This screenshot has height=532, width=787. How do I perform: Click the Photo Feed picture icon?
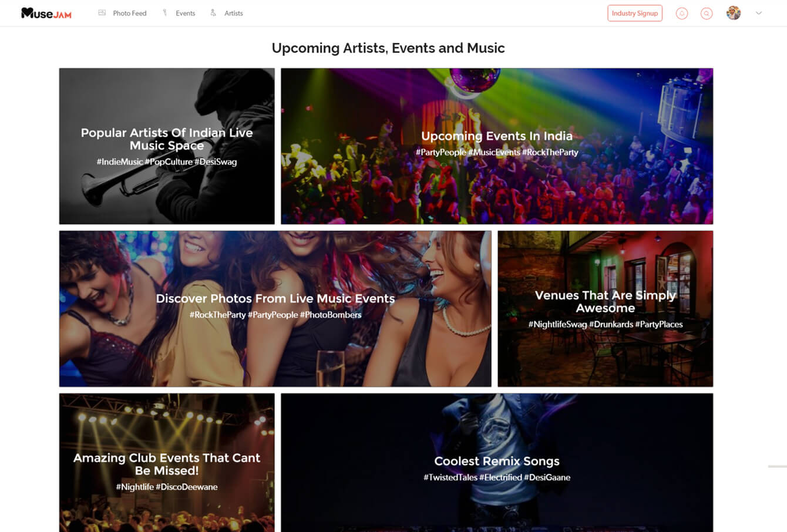coord(102,12)
